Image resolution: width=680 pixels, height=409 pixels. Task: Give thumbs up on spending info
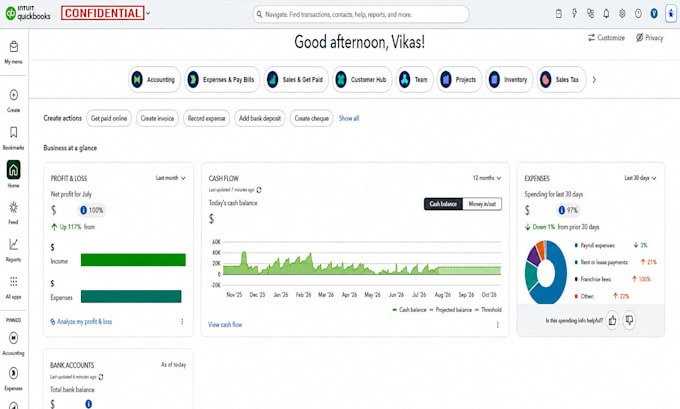tap(612, 321)
